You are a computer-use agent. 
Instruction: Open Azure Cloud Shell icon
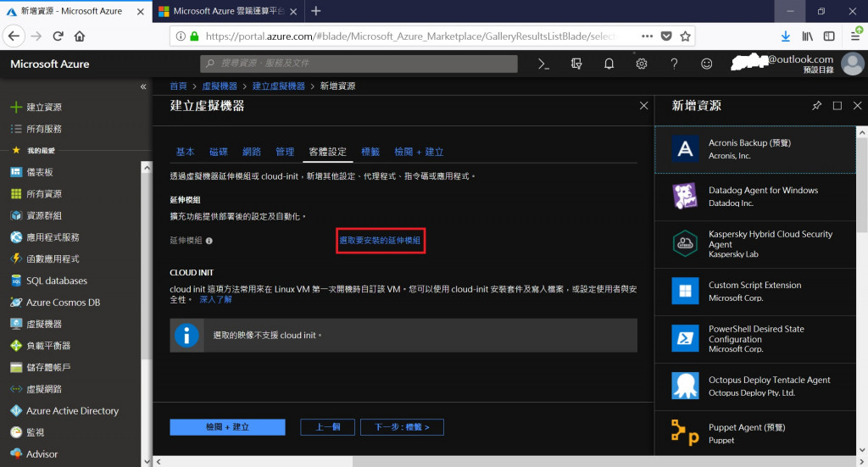(543, 64)
